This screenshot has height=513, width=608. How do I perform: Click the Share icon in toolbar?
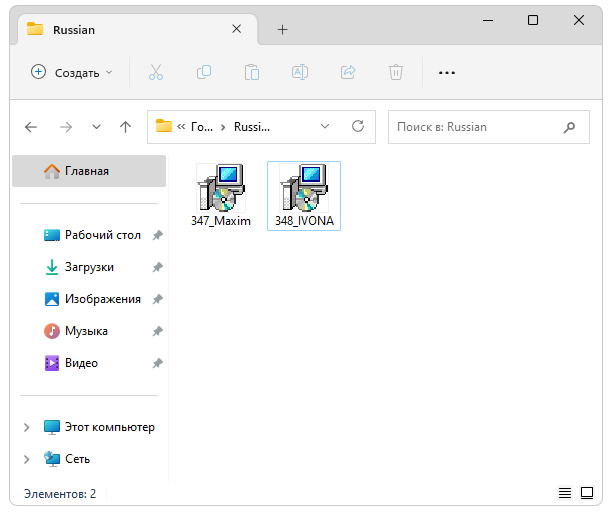click(348, 73)
